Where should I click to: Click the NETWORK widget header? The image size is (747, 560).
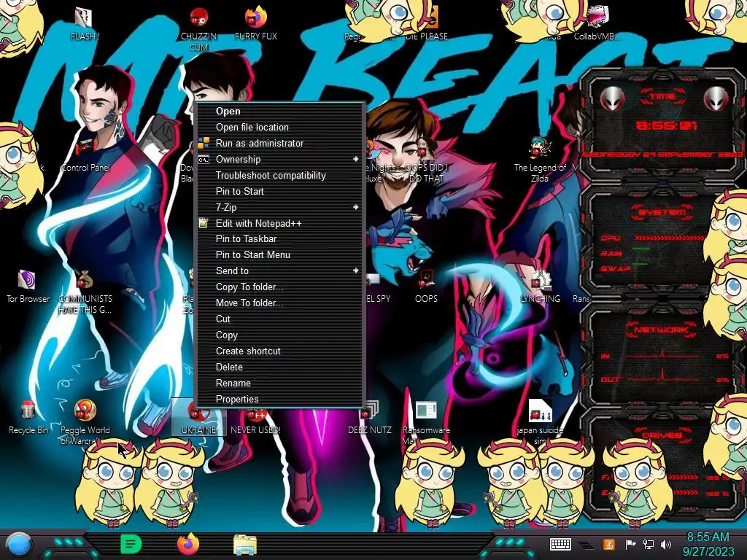[662, 330]
